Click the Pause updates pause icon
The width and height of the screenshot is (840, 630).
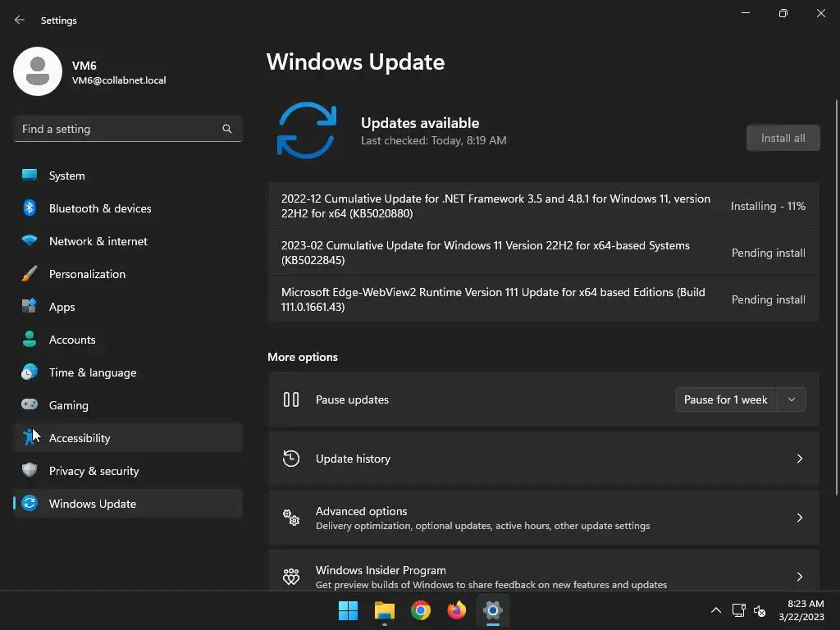[291, 399]
